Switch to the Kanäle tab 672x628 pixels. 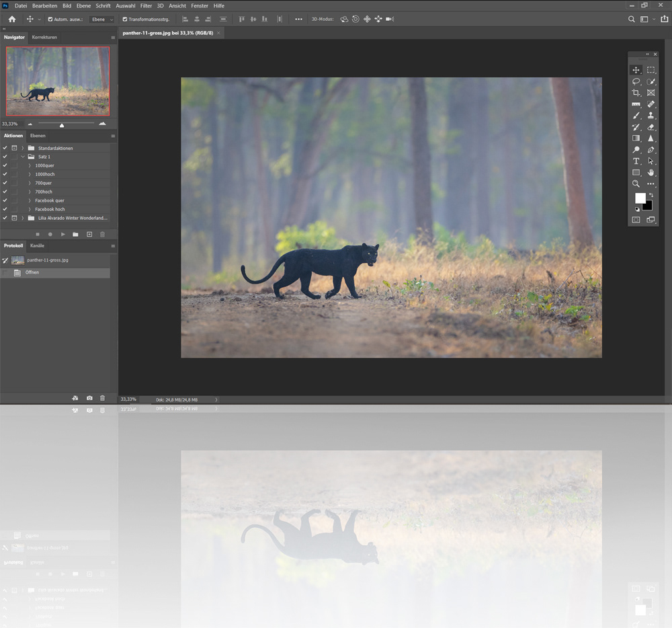[37, 246]
